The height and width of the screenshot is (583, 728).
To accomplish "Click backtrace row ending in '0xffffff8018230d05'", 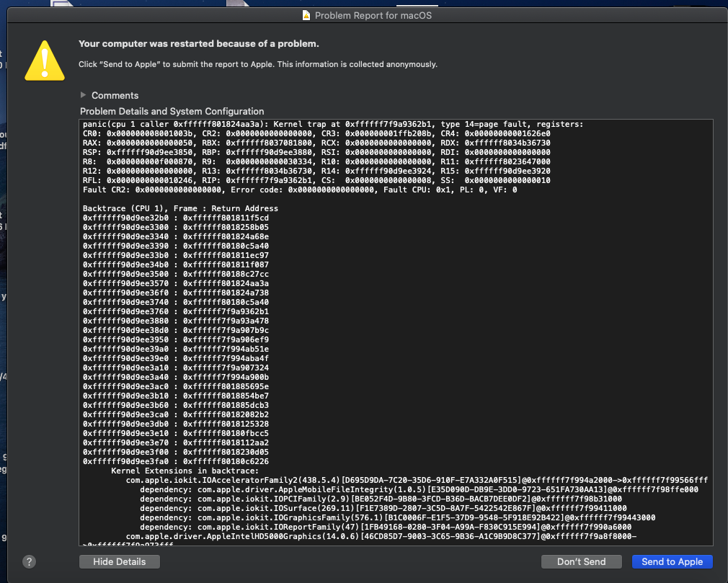I will click(x=176, y=452).
